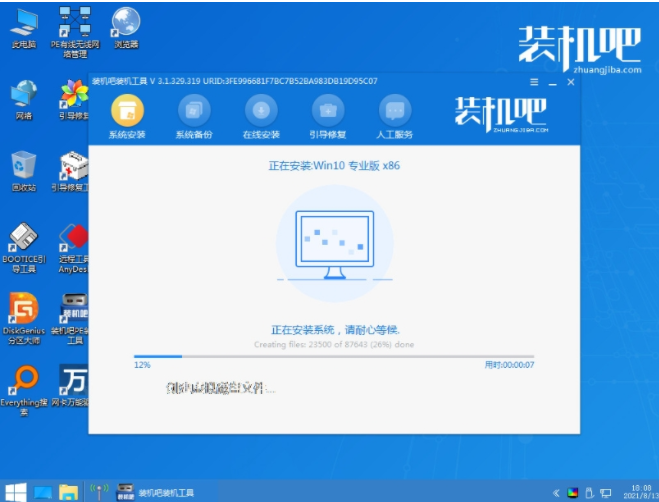Minimize the 装机吧装机工具 window
The width and height of the screenshot is (659, 502).
(553, 83)
